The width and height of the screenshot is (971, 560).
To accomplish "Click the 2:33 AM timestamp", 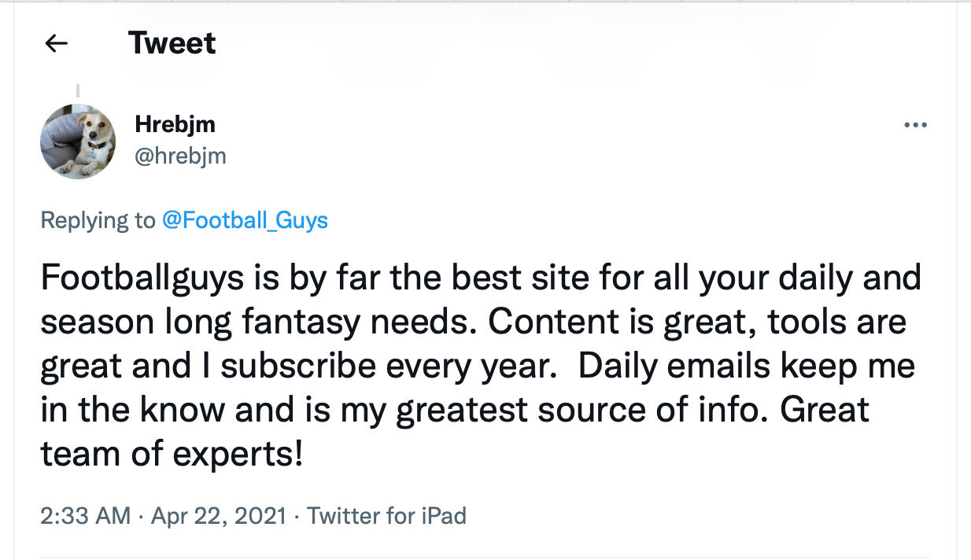I will [85, 516].
